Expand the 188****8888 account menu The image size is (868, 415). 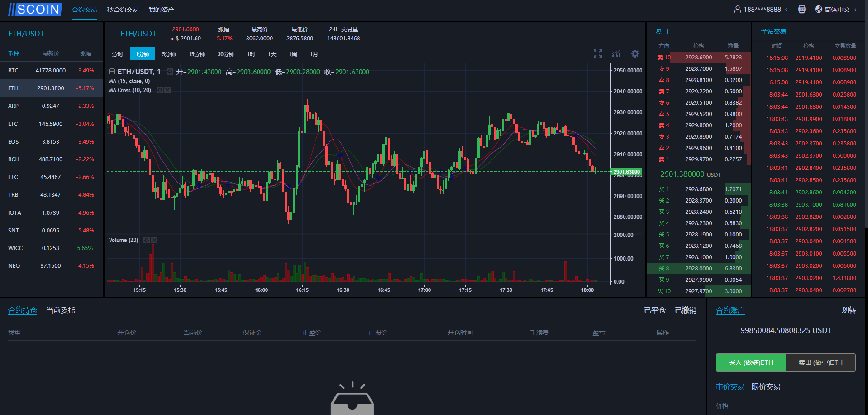point(762,10)
